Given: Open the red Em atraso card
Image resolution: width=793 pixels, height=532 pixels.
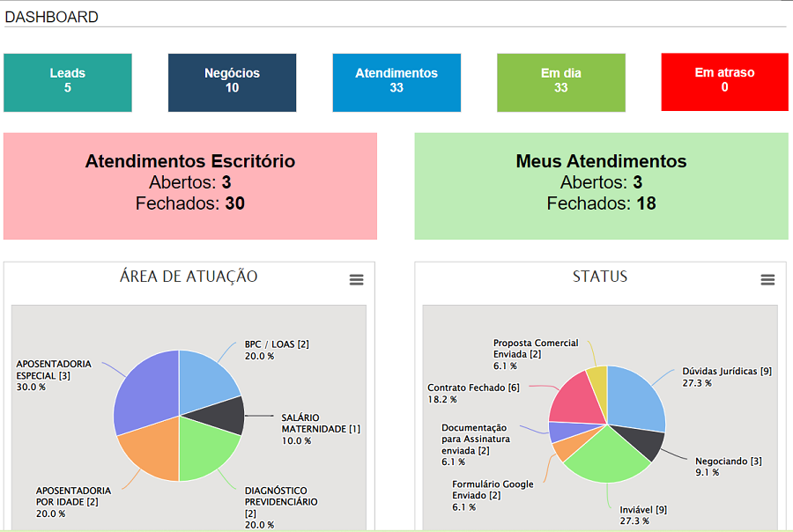Looking at the screenshot, I should point(724,82).
